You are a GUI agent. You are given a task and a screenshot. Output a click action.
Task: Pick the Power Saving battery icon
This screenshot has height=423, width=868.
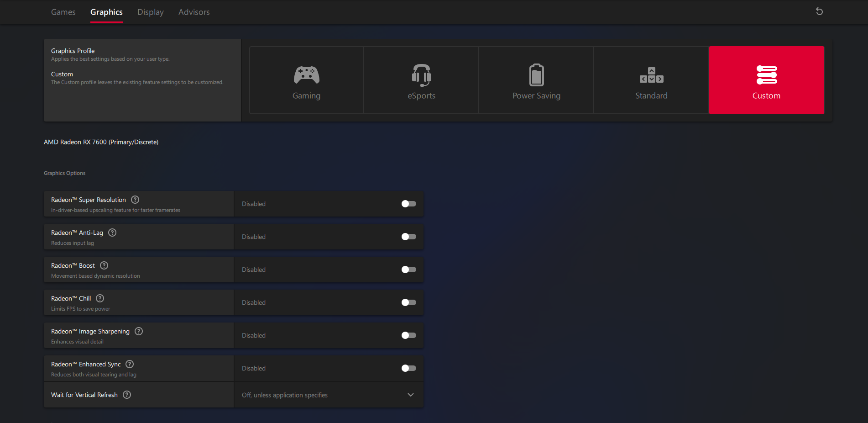point(537,75)
